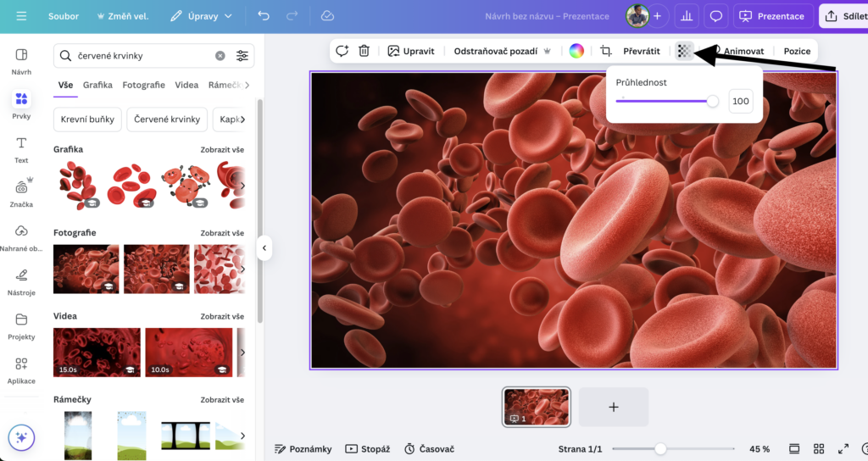Click the comment refresh icon in toolbar
Image resolution: width=868 pixels, height=461 pixels.
point(342,51)
